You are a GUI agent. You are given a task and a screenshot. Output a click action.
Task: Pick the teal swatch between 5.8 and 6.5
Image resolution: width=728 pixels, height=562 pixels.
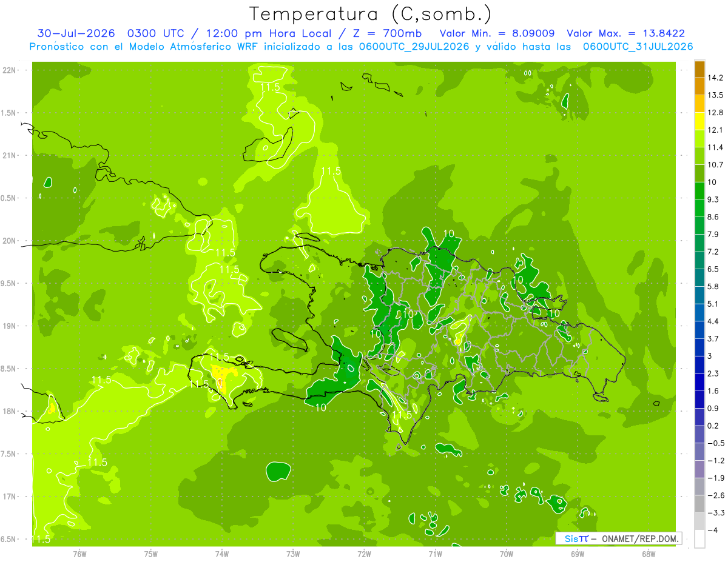[x=699, y=278]
